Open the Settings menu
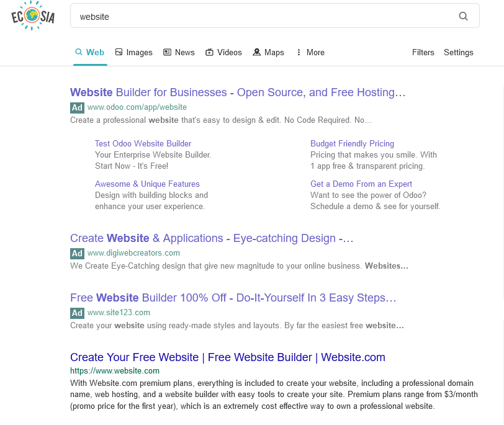504x425 pixels. pyautogui.click(x=458, y=52)
